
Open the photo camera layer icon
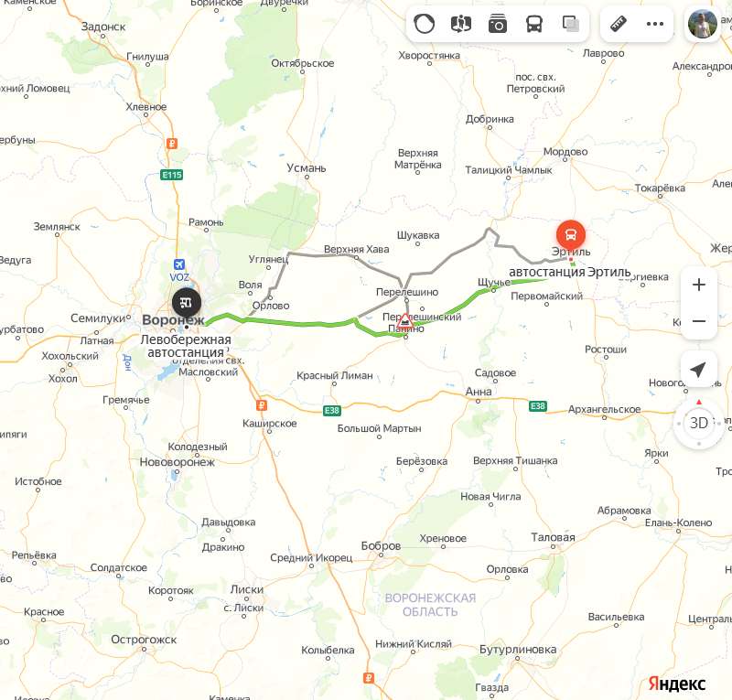click(498, 24)
